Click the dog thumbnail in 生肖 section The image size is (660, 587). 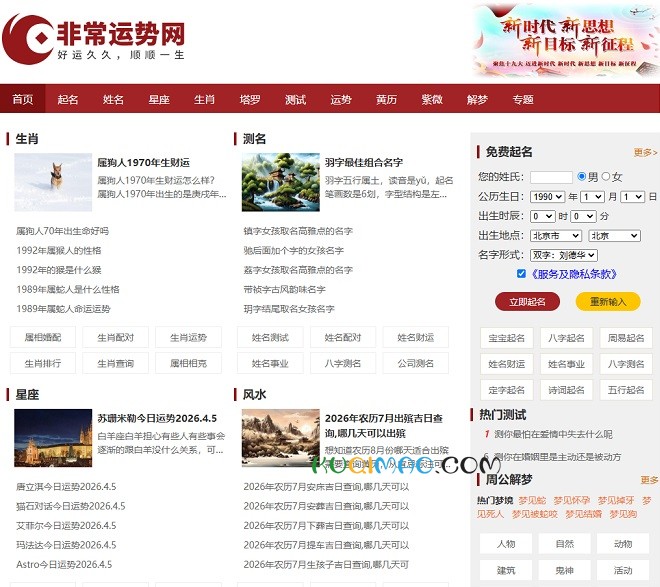tap(53, 182)
